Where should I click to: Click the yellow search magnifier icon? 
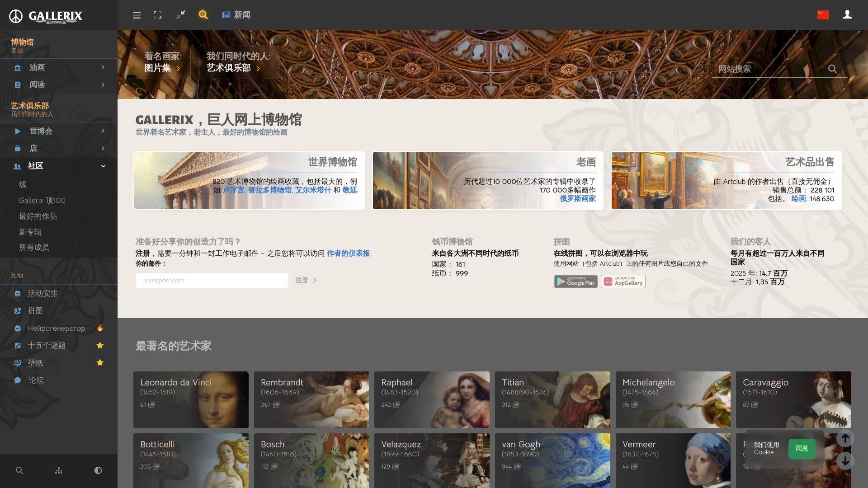(x=203, y=15)
